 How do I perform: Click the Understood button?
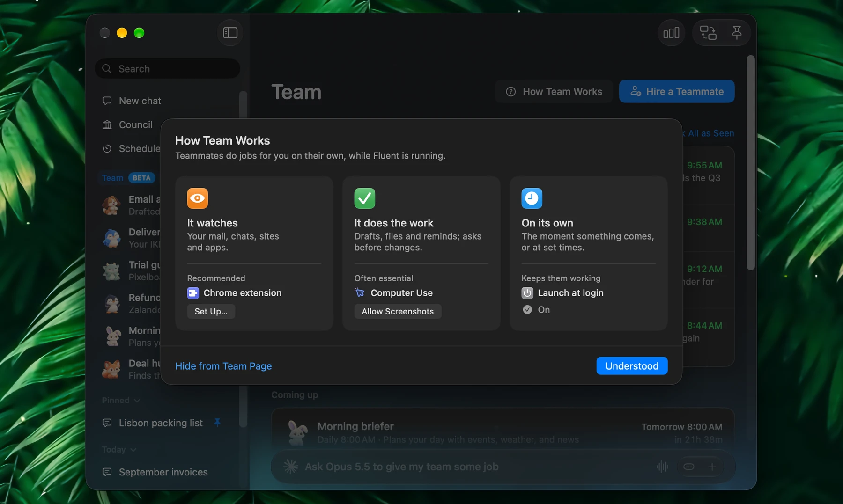pyautogui.click(x=632, y=366)
